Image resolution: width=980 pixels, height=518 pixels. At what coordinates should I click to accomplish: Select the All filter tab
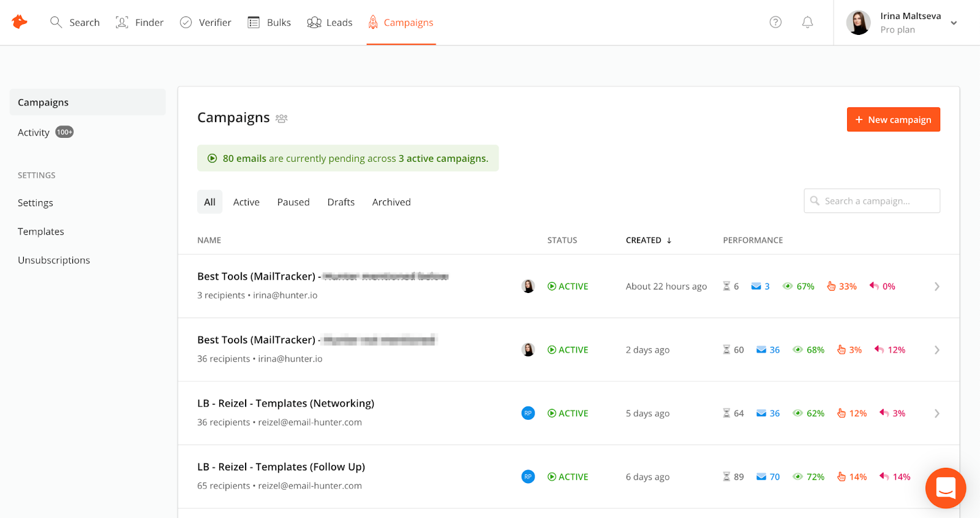(209, 202)
